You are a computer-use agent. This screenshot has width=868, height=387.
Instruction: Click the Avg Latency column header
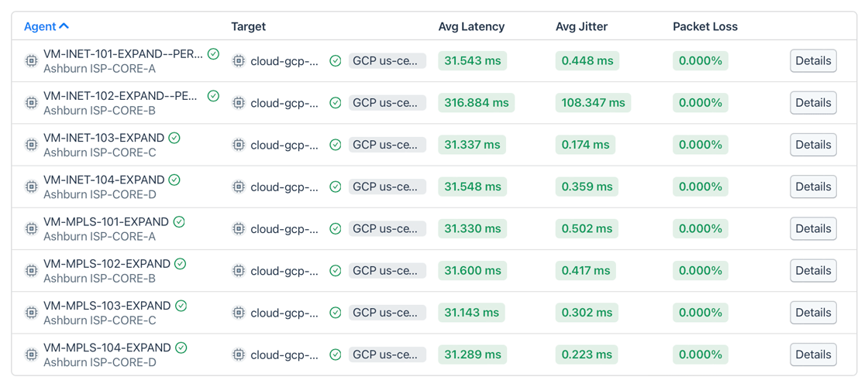471,26
